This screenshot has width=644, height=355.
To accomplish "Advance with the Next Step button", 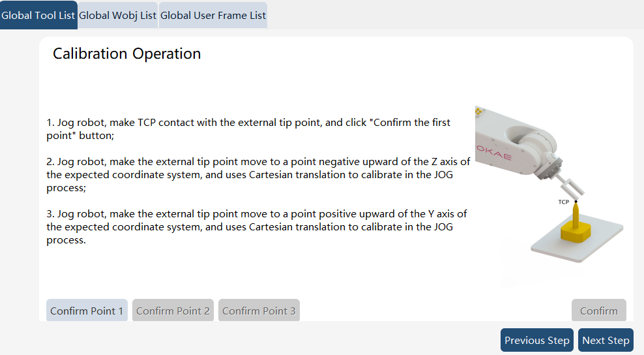I will click(606, 340).
